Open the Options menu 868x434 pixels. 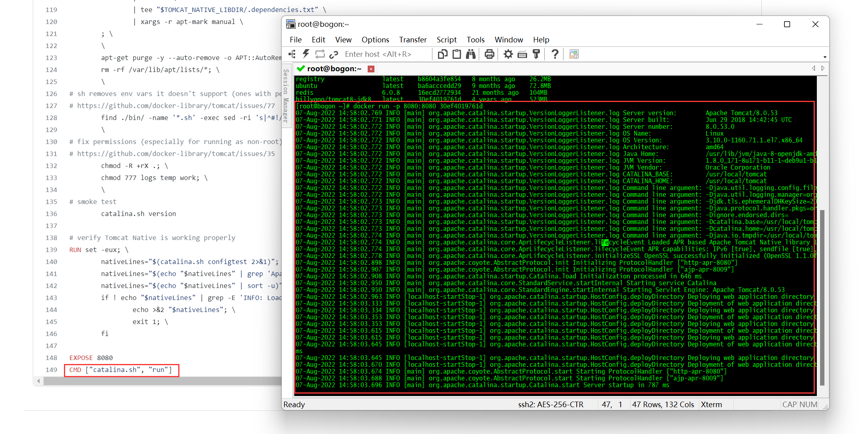coord(375,40)
